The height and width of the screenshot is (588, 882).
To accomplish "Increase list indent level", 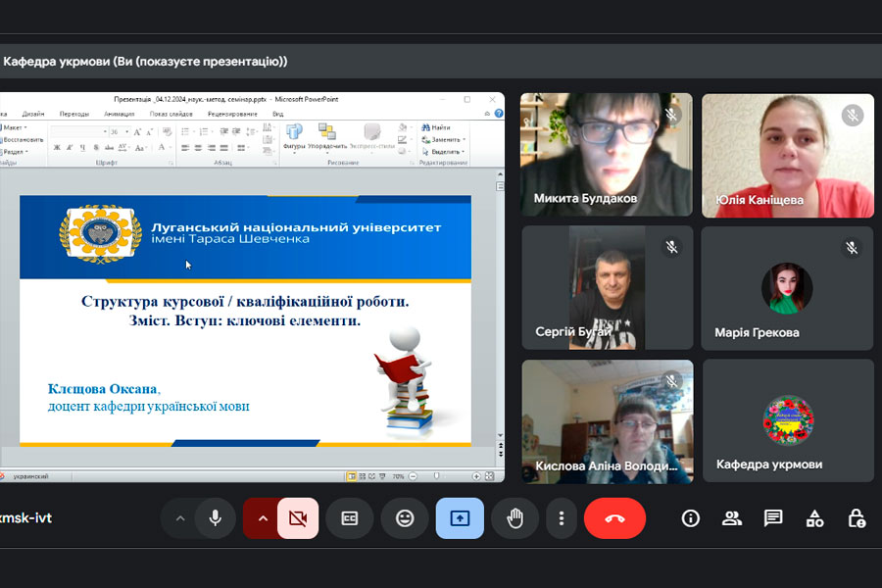I will click(x=235, y=131).
